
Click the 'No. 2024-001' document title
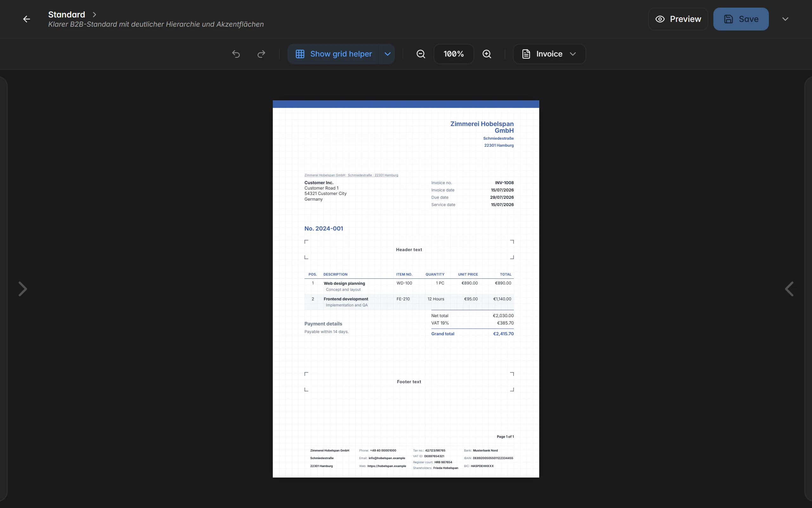click(x=324, y=229)
